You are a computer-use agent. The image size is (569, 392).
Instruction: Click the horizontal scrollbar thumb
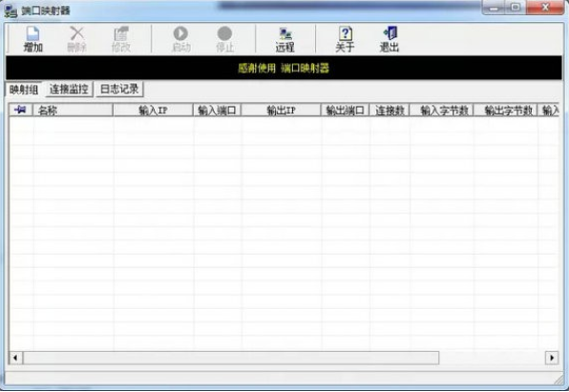[231, 358]
